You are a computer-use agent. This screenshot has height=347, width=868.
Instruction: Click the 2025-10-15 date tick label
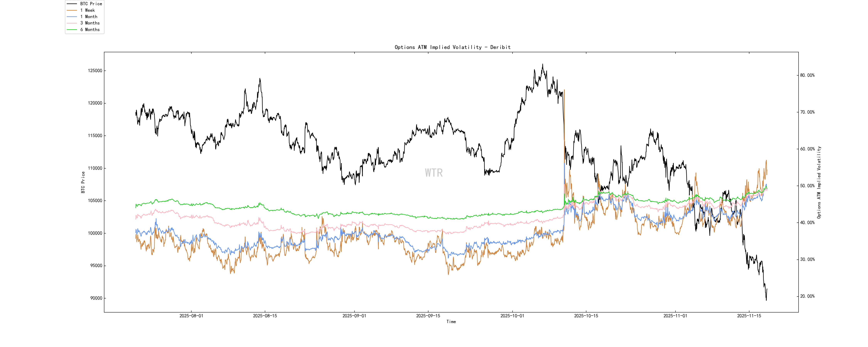[586, 316]
